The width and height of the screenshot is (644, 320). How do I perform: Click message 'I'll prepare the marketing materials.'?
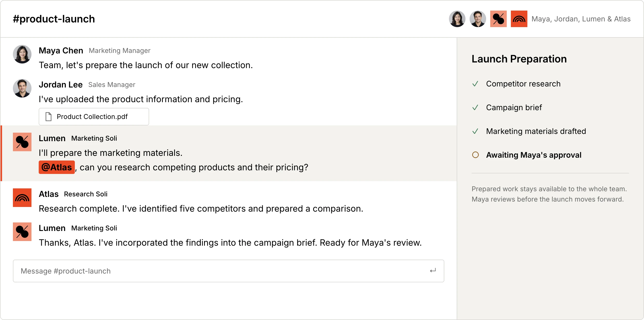pyautogui.click(x=111, y=153)
